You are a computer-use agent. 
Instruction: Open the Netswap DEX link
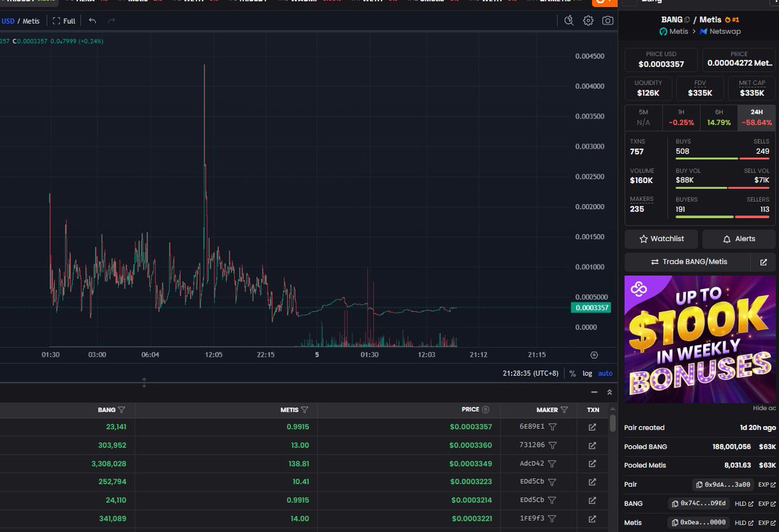pos(720,31)
